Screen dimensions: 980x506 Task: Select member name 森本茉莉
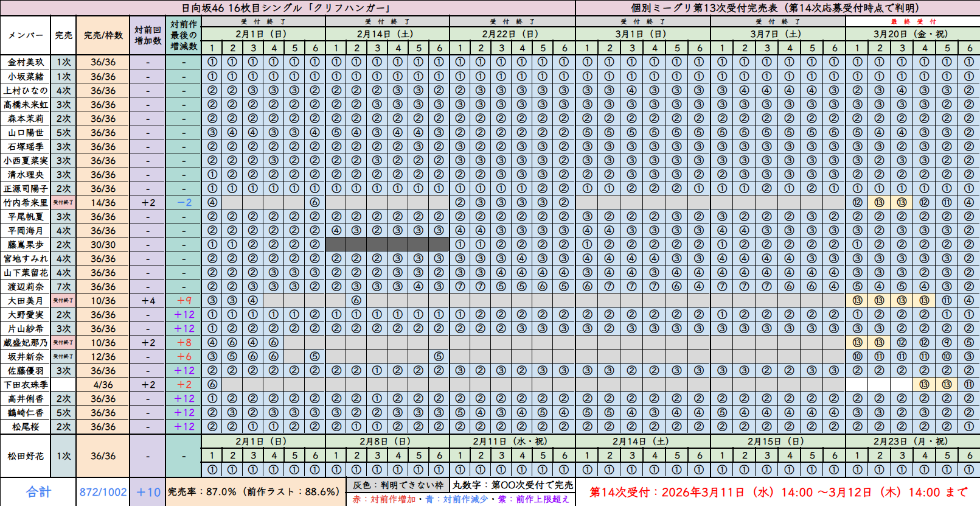(x=26, y=119)
